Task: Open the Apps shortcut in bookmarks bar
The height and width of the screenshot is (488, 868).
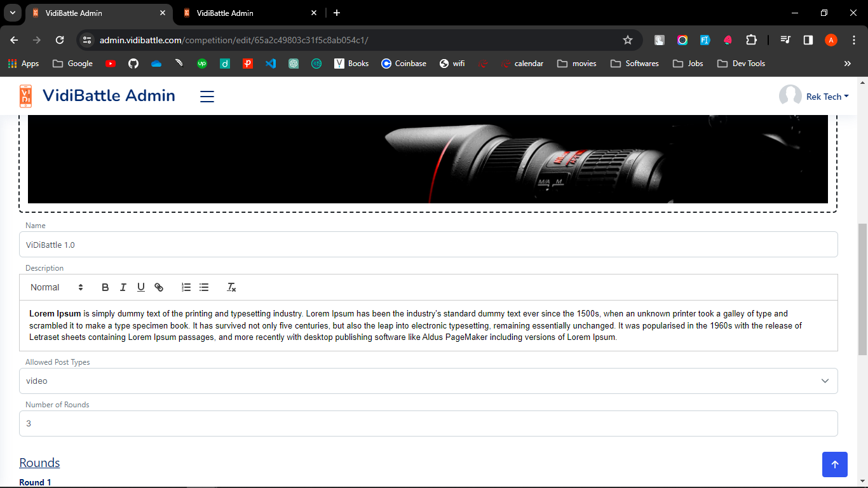Action: (x=24, y=64)
